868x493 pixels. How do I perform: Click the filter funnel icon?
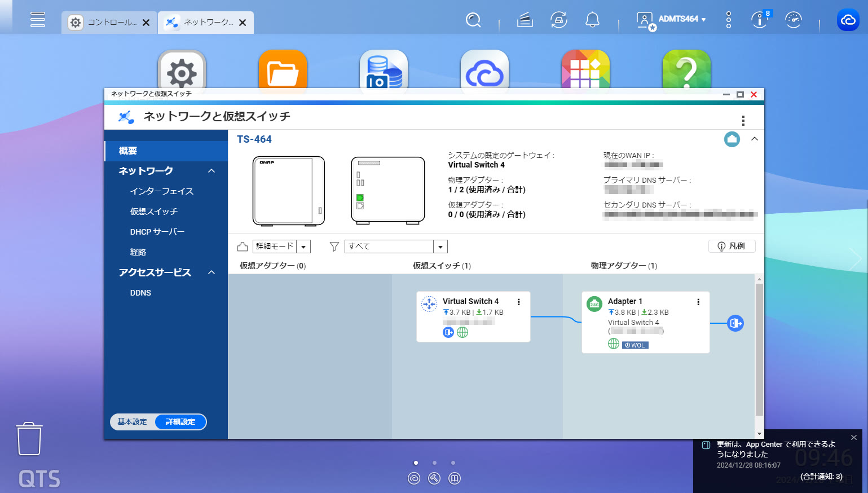334,246
